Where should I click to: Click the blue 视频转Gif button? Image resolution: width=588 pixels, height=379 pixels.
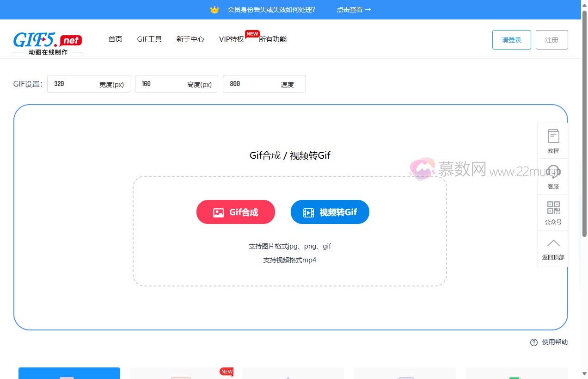330,212
